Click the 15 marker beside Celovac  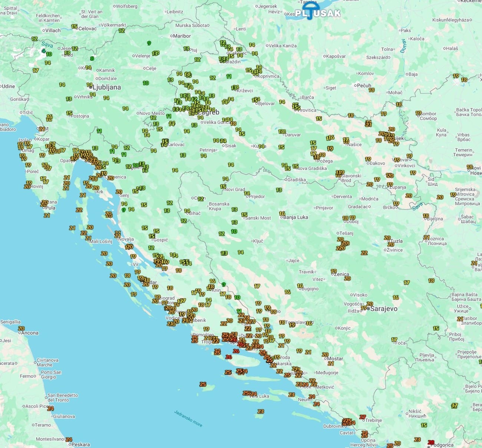[x=74, y=27]
